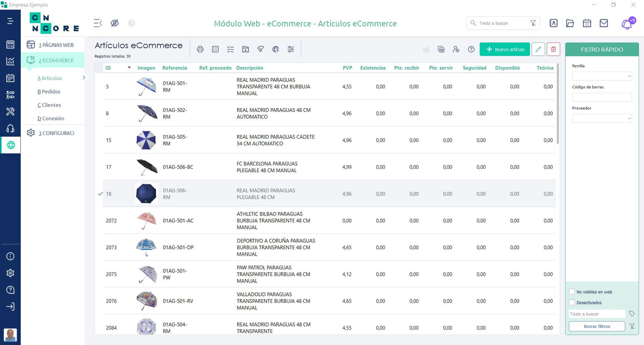Viewport: 644px width, 345px height.
Task: Open the sidebar help question icon
Action: click(10, 290)
